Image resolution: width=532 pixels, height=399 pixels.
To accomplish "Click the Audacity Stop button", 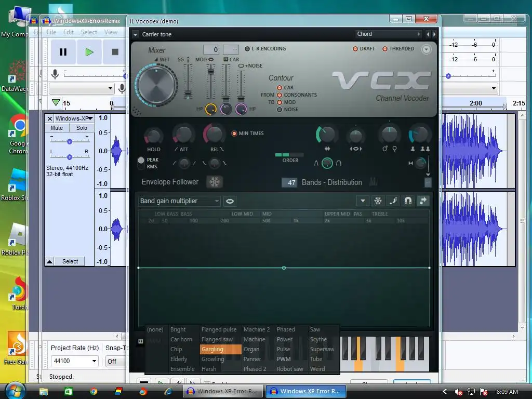I will tap(115, 52).
